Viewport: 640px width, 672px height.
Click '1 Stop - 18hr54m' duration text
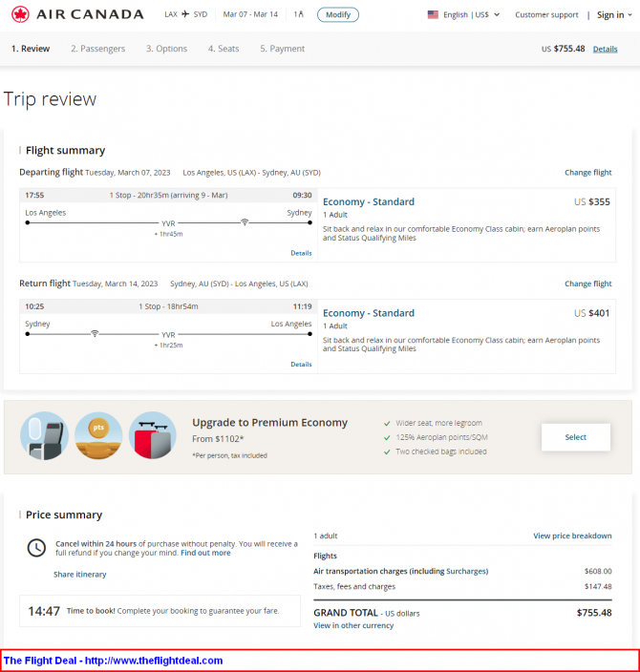168,306
